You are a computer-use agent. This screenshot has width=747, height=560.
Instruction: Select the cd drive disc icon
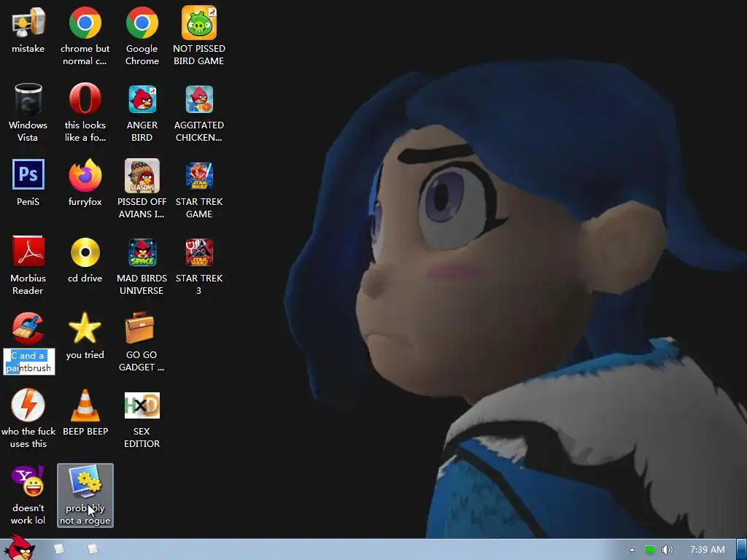click(x=85, y=252)
